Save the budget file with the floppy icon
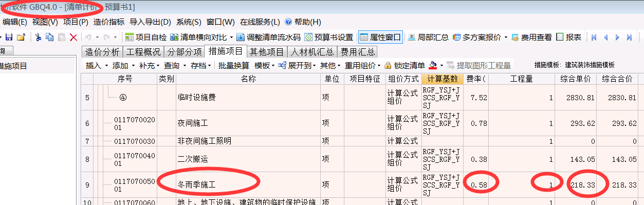This screenshot has width=644, height=205. (x=8, y=38)
